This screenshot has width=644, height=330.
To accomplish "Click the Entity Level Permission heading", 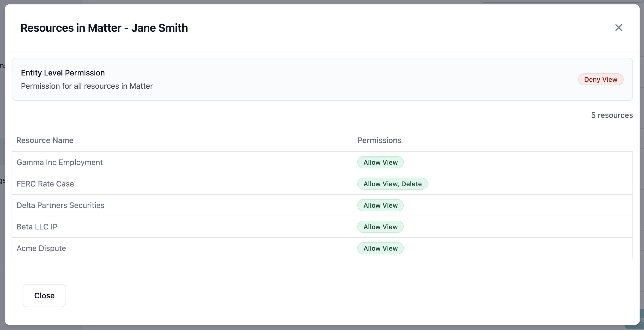I will 63,73.
